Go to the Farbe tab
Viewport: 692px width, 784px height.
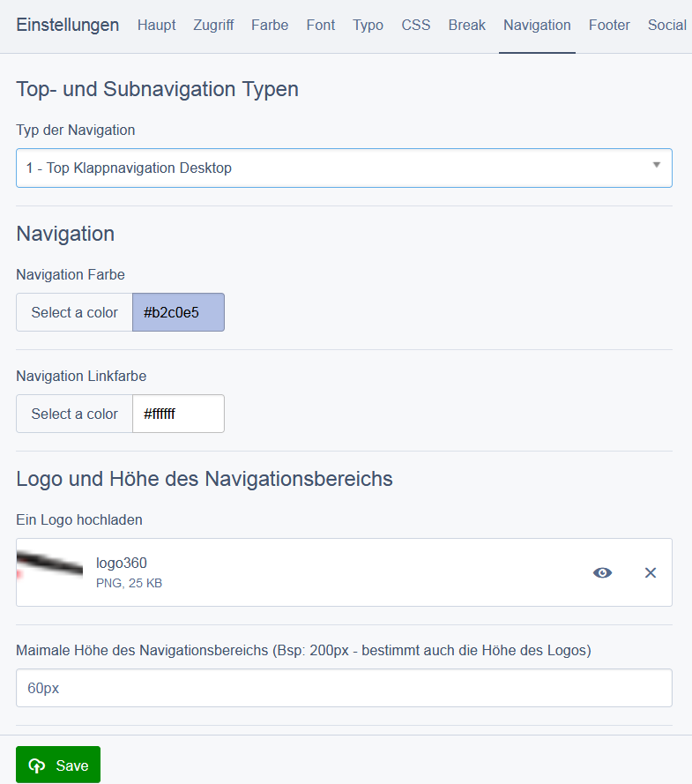click(270, 25)
